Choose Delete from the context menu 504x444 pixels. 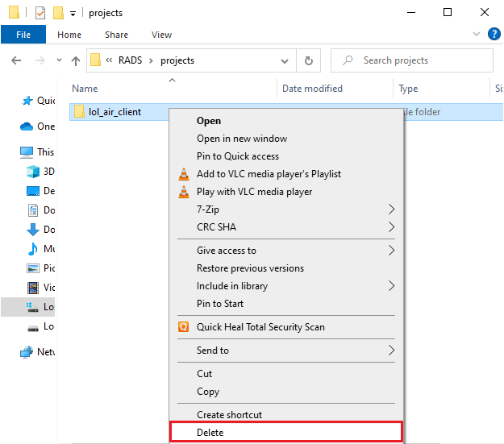pos(286,433)
